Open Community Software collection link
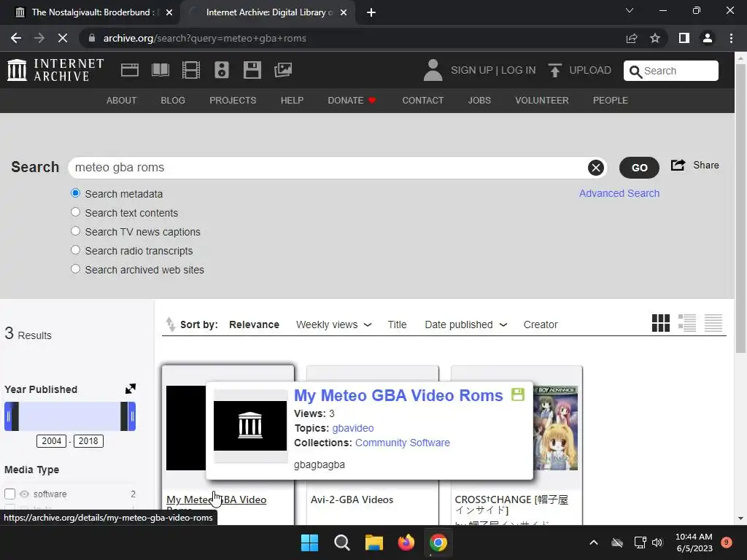 (402, 443)
